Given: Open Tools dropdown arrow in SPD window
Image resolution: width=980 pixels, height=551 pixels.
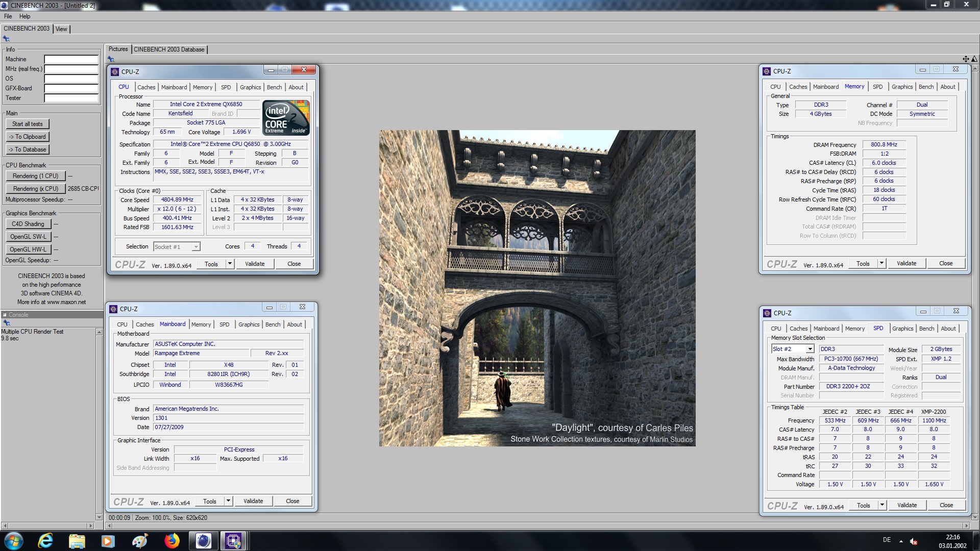Looking at the screenshot, I should tap(882, 505).
